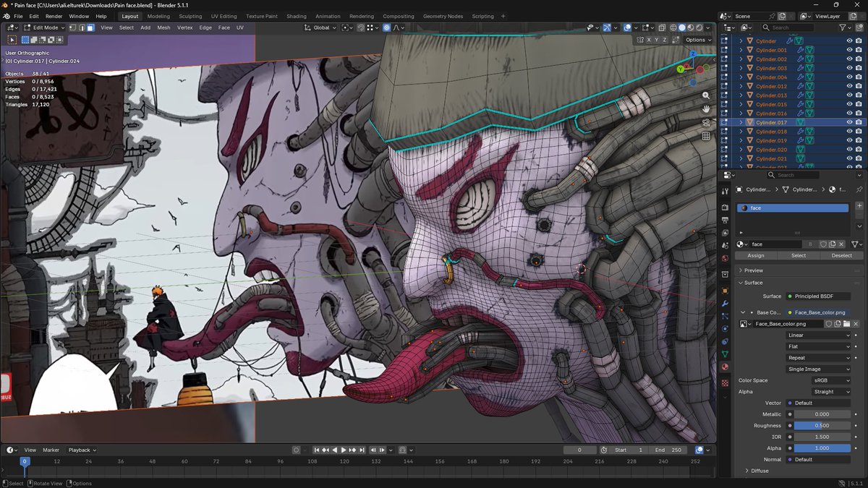Click the Roughness value slider

[x=822, y=426]
